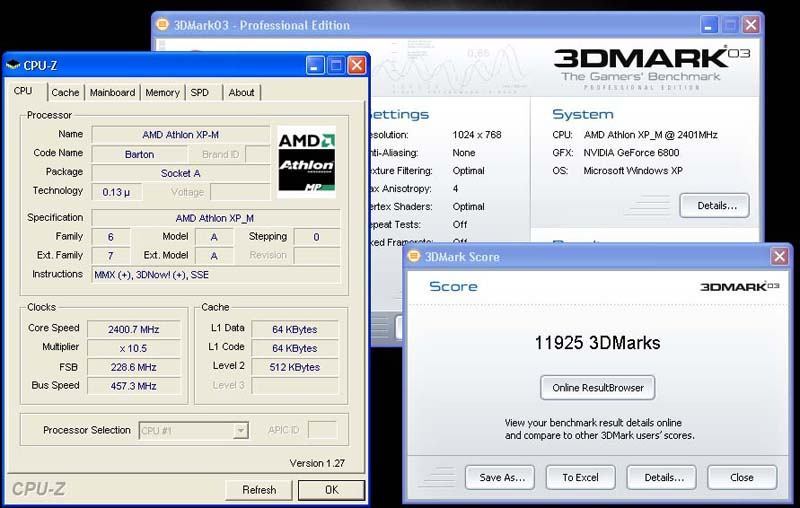Click the FSB value 228.6 MHz
Screen dimensions: 800x508
(x=134, y=367)
